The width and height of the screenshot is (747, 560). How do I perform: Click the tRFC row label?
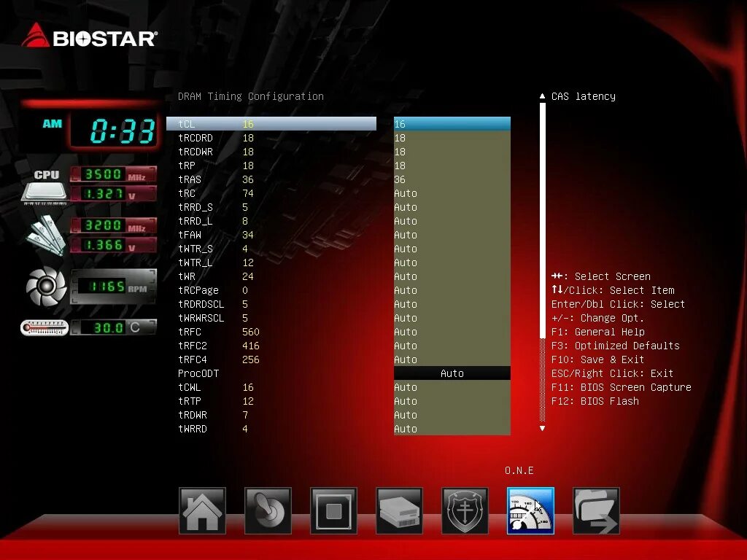(x=190, y=332)
